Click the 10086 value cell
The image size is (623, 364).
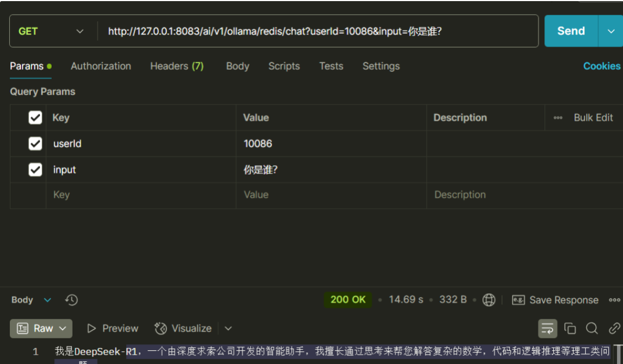pos(331,143)
